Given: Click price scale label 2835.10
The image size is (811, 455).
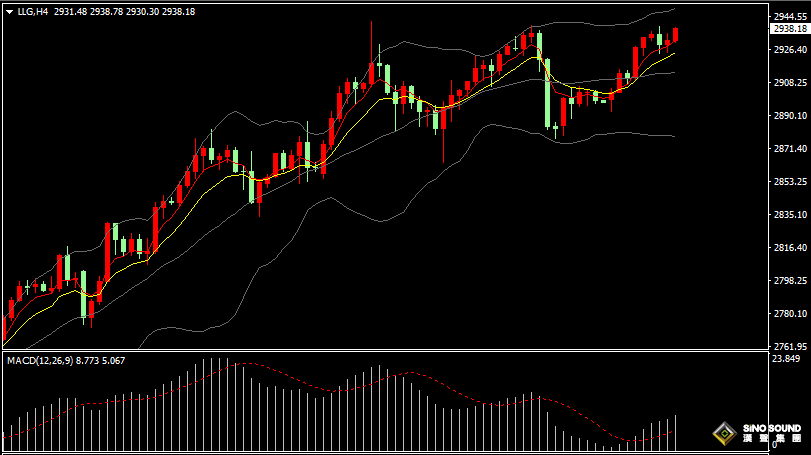Looking at the screenshot, I should [x=790, y=215].
